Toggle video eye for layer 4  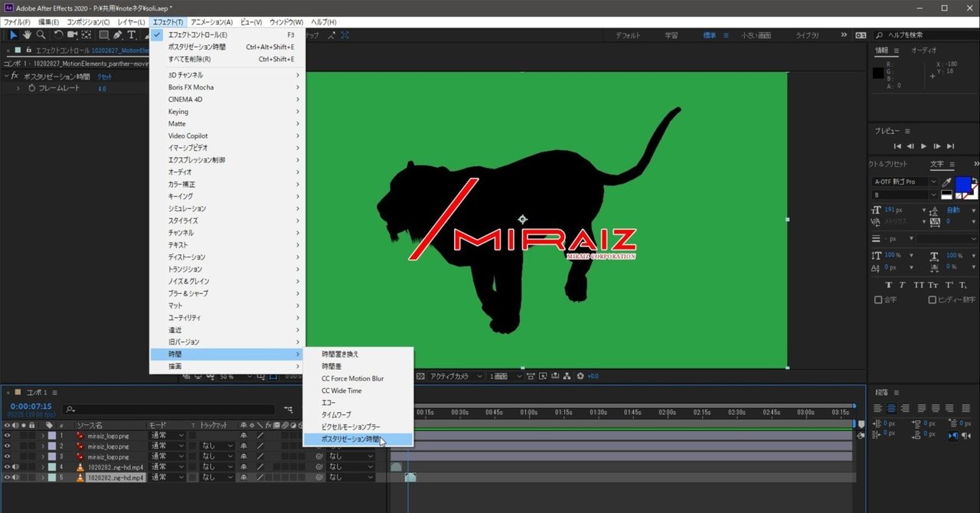pos(8,467)
